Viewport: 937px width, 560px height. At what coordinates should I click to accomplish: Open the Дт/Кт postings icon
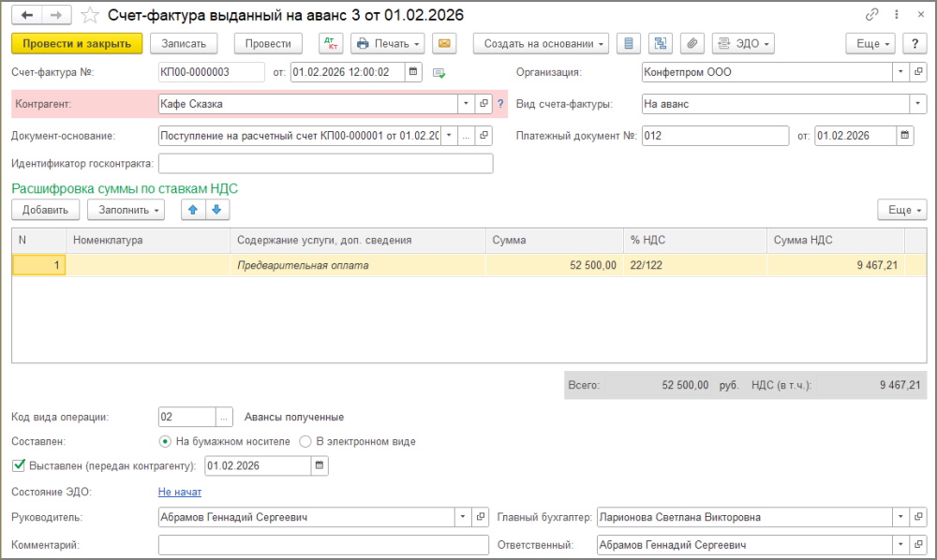click(x=331, y=43)
